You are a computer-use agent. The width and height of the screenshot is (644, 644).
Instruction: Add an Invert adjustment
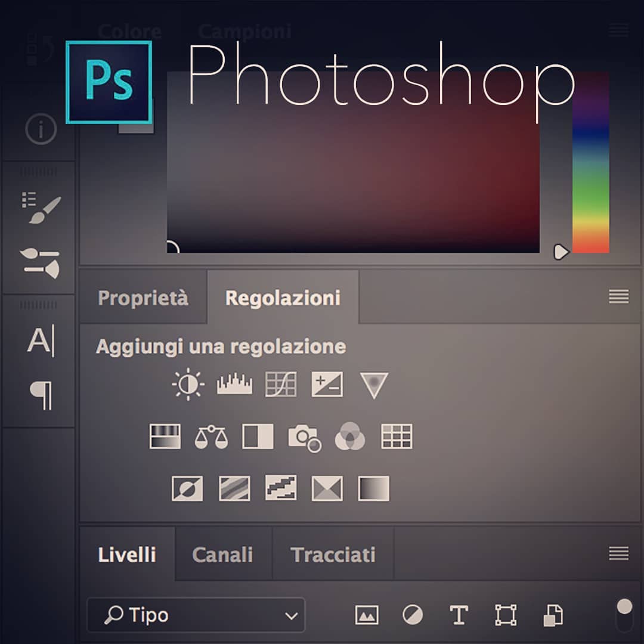(187, 489)
